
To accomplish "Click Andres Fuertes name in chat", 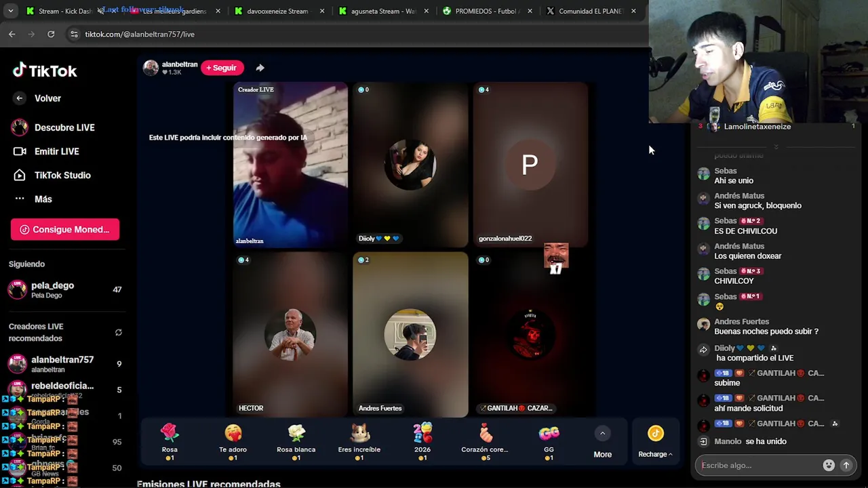I will (741, 321).
